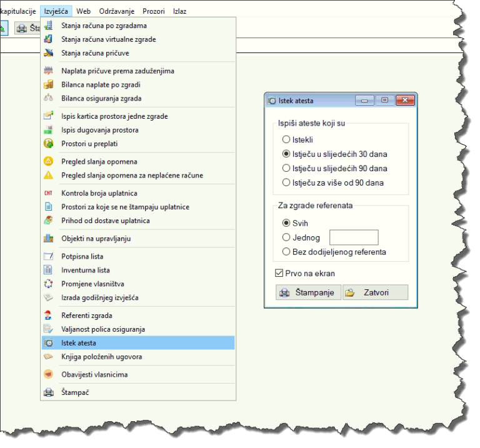Click the Obavijesti vlasnicima megaphone icon
Viewport: 480px width, 448px height.
[x=48, y=374]
